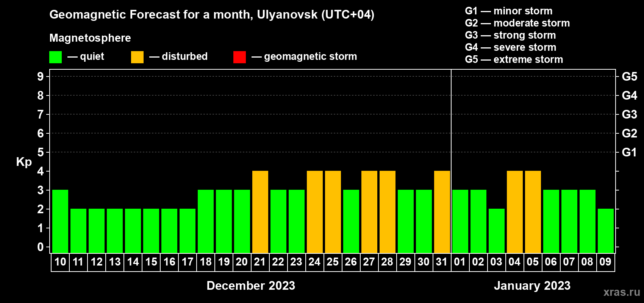Click the date label 11
This screenshot has width=644, height=303.
[78, 262]
